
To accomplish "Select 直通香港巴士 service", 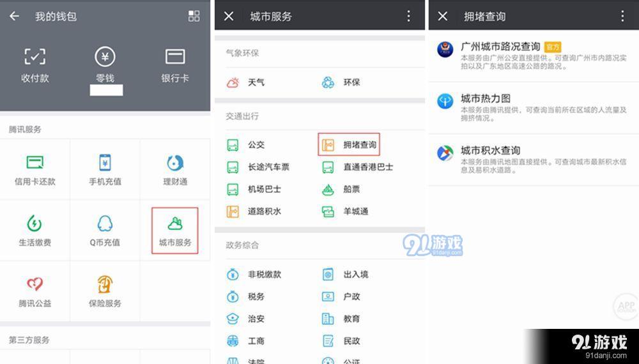I will click(357, 167).
